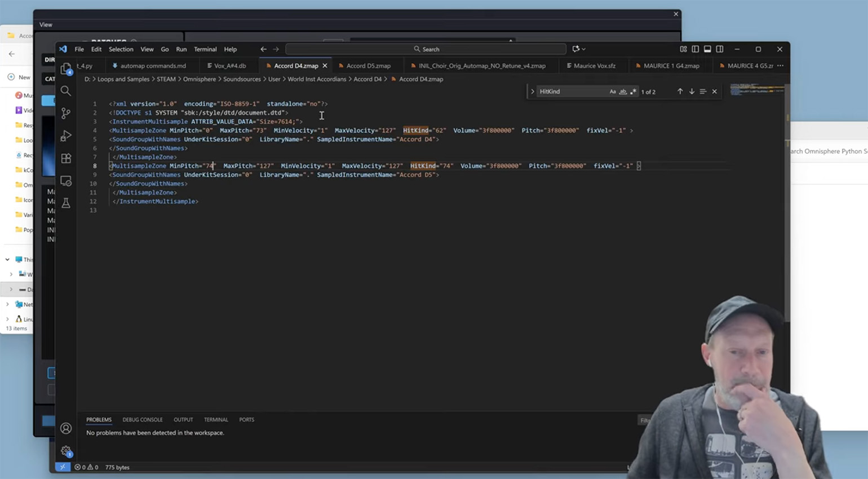
Task: Open the Terminal menu
Action: (205, 49)
